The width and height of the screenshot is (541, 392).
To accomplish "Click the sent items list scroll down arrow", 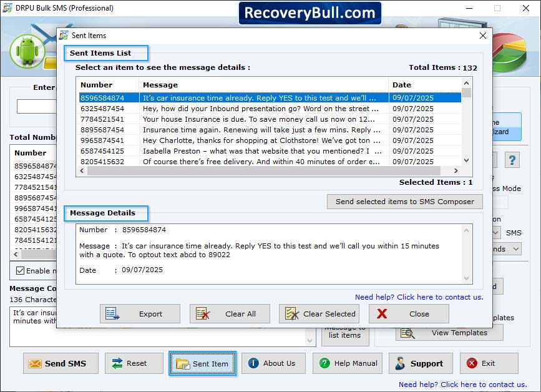I will click(x=467, y=160).
